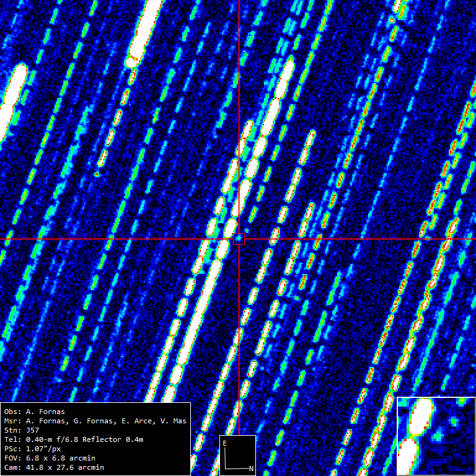Viewport: 476px width, 476px height.
Task: Open the zoomed inset thumbnail in the corner
Action: click(436, 436)
